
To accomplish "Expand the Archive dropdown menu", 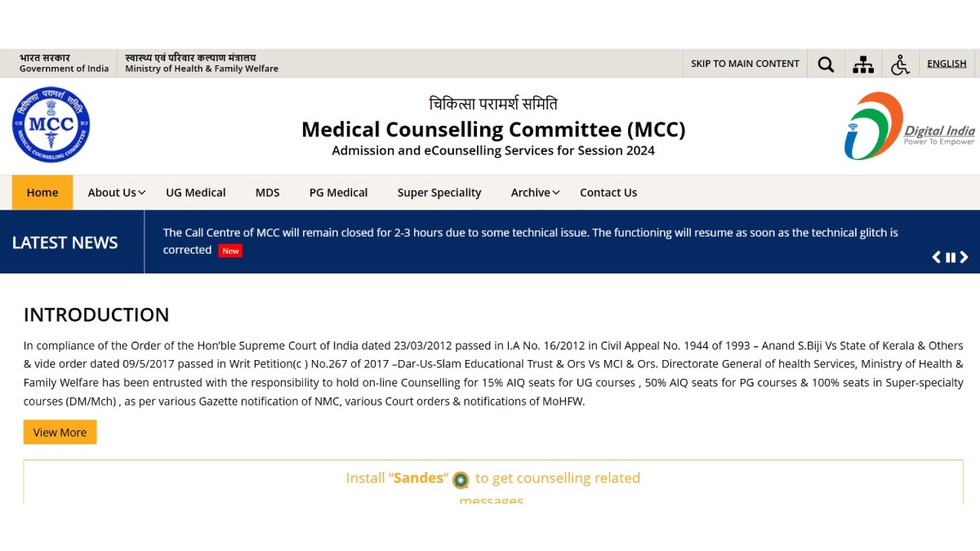I will (x=535, y=193).
